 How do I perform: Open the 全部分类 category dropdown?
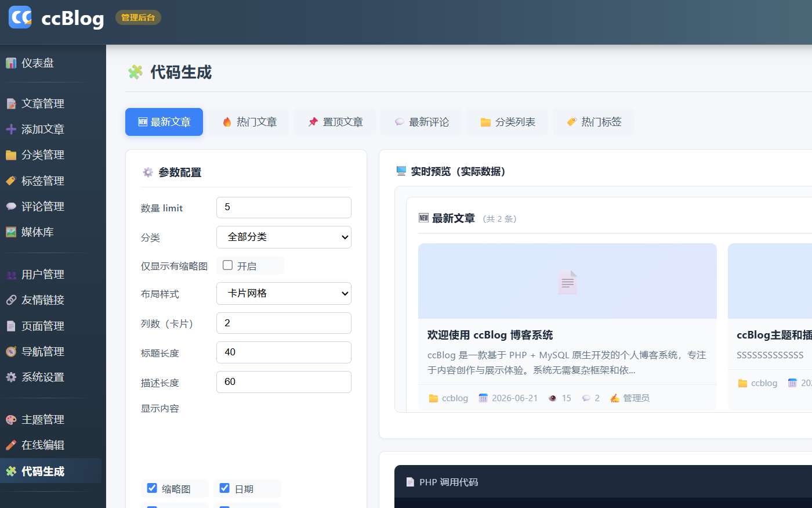pos(284,237)
